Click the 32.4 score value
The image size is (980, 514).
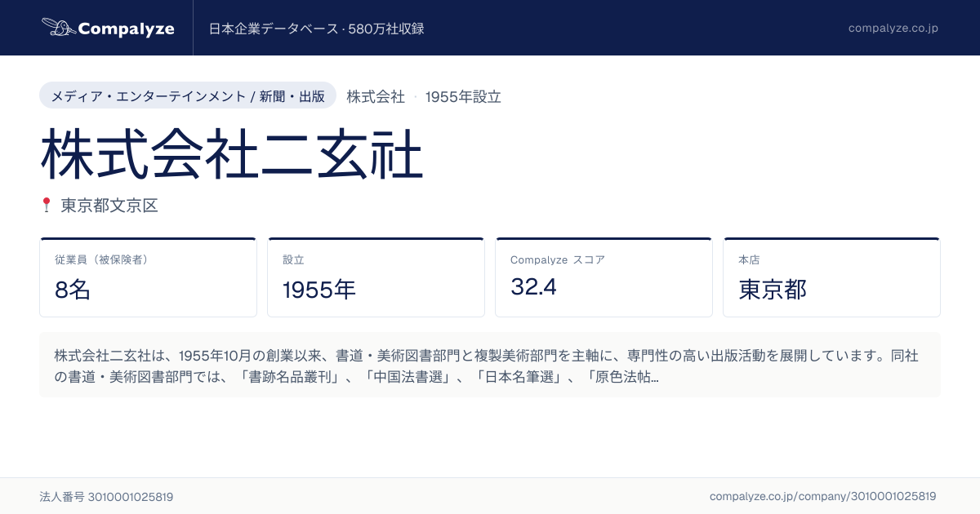tap(533, 287)
